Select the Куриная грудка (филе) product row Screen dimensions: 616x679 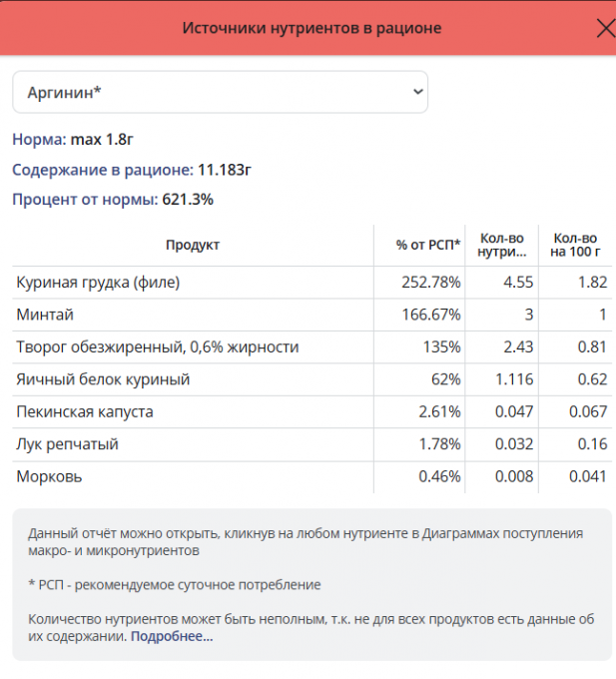98,283
